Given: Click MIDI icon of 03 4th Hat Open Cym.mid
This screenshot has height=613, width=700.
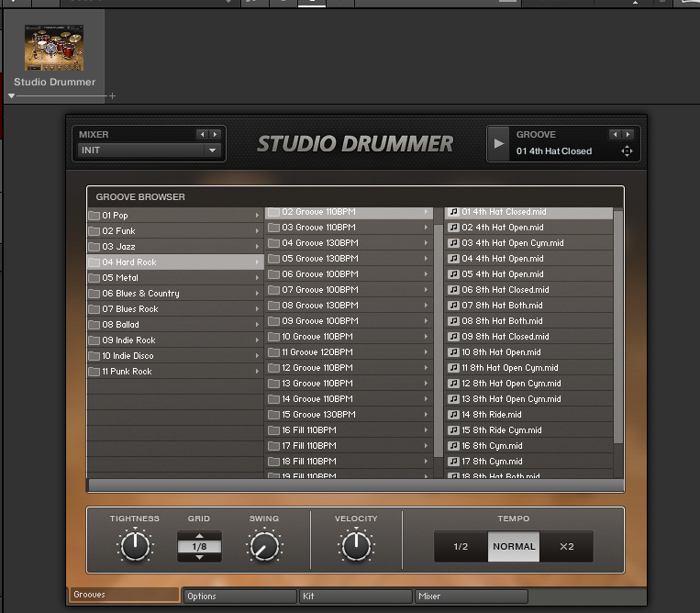Looking at the screenshot, I should click(x=453, y=243).
